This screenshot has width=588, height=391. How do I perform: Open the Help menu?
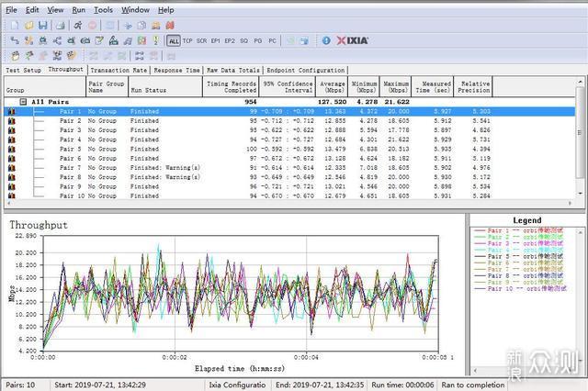[165, 10]
